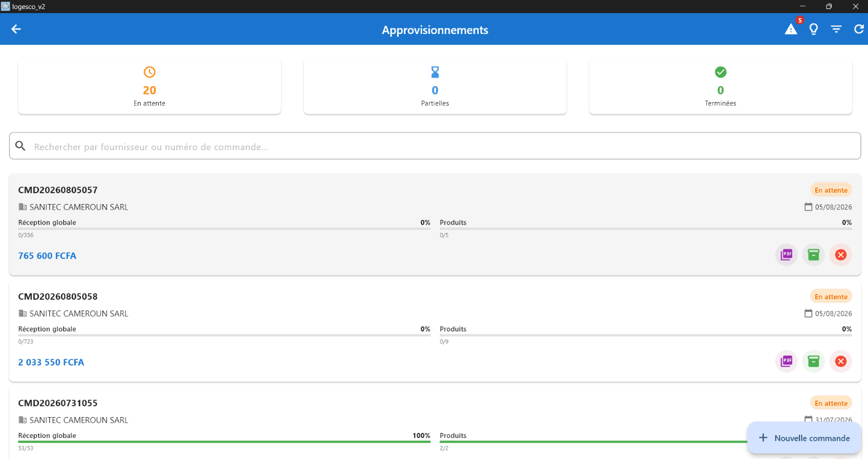The image size is (868, 459).
Task: Cancel order CMD20260805057
Action: pos(841,255)
